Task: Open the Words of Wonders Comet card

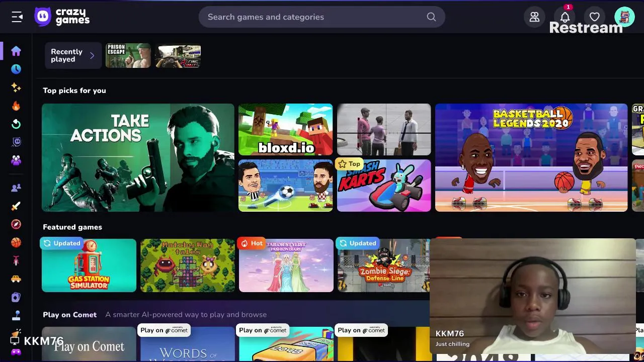Action: pyautogui.click(x=188, y=344)
